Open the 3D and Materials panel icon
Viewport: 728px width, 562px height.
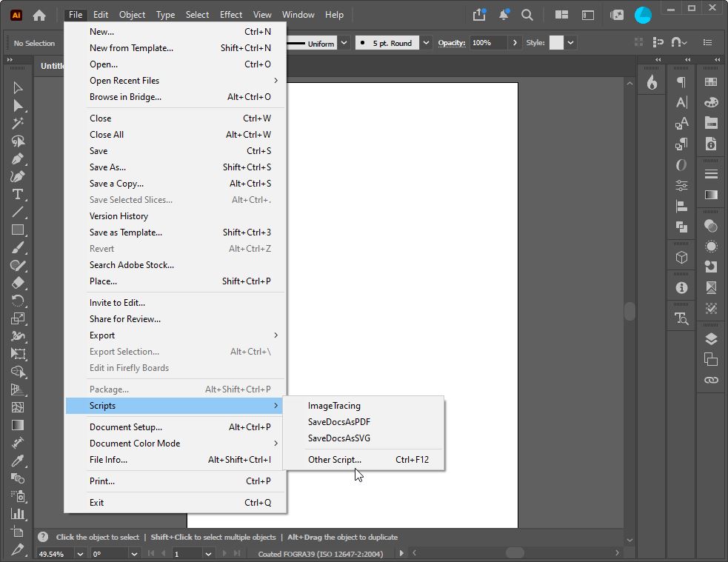681,258
